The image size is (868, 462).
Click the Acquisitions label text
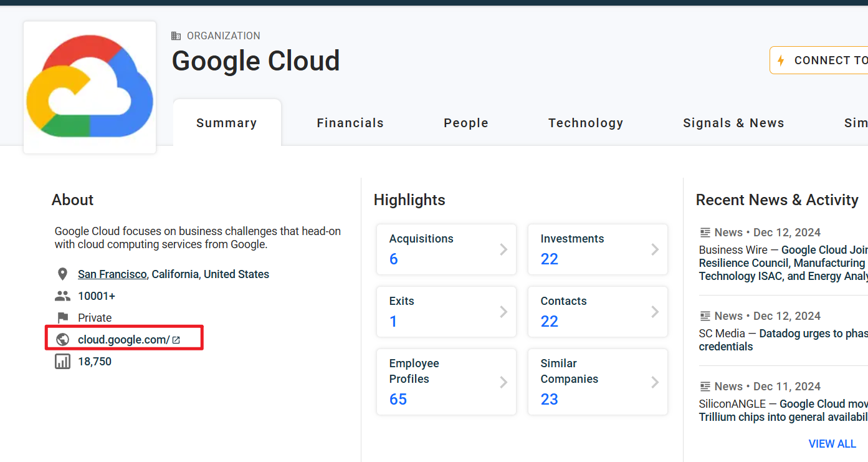tap(421, 239)
